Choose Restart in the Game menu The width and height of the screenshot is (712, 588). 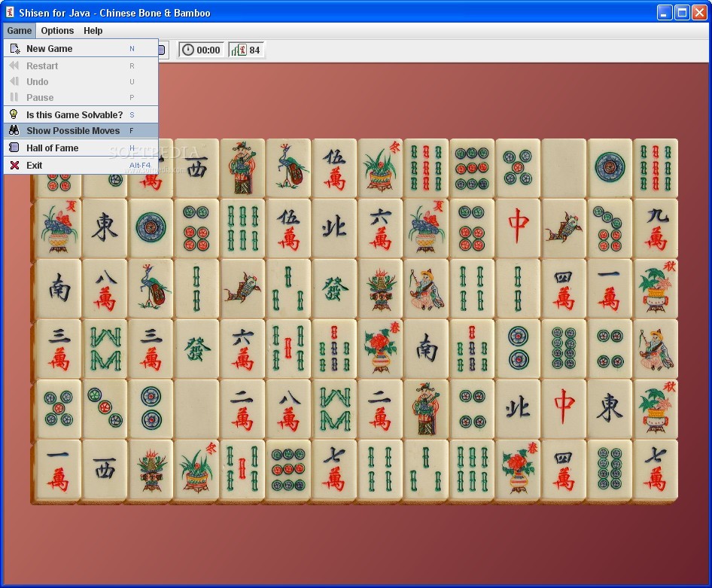point(81,66)
